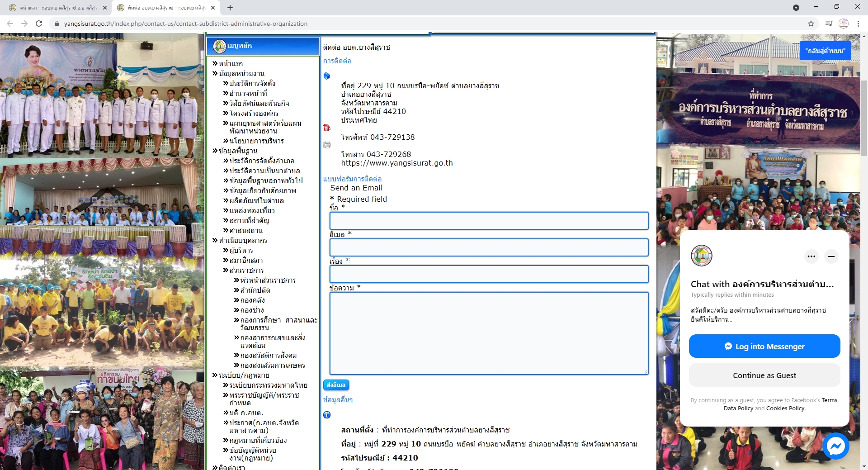Close the second tab ติดต่อ อบต.ยางสีสุราช
868x470 pixels.
[213, 8]
